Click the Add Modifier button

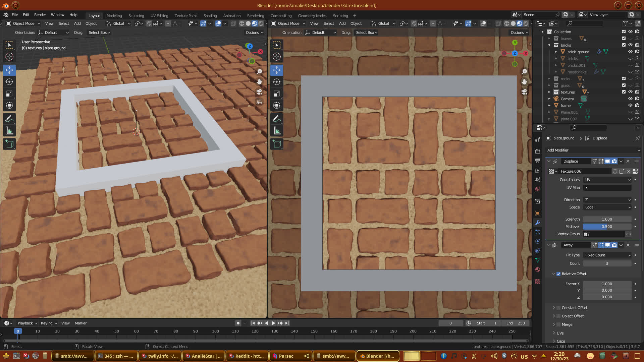[x=593, y=150]
